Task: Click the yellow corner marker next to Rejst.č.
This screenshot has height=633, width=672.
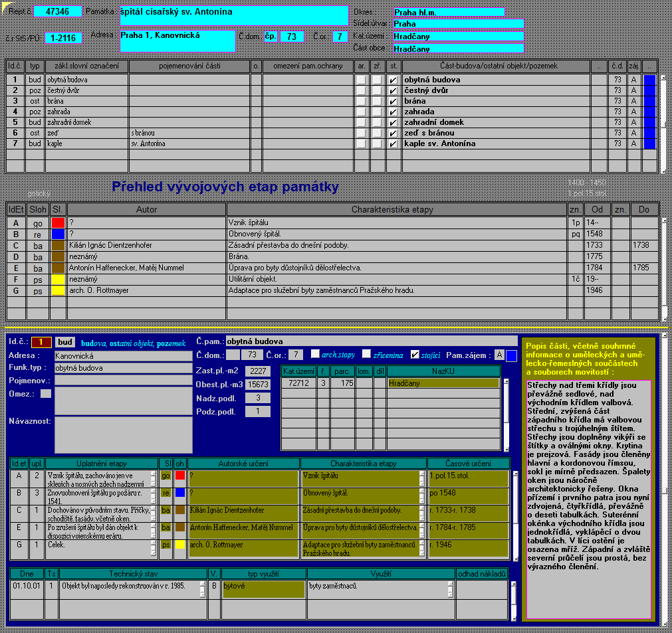Action: [7, 7]
